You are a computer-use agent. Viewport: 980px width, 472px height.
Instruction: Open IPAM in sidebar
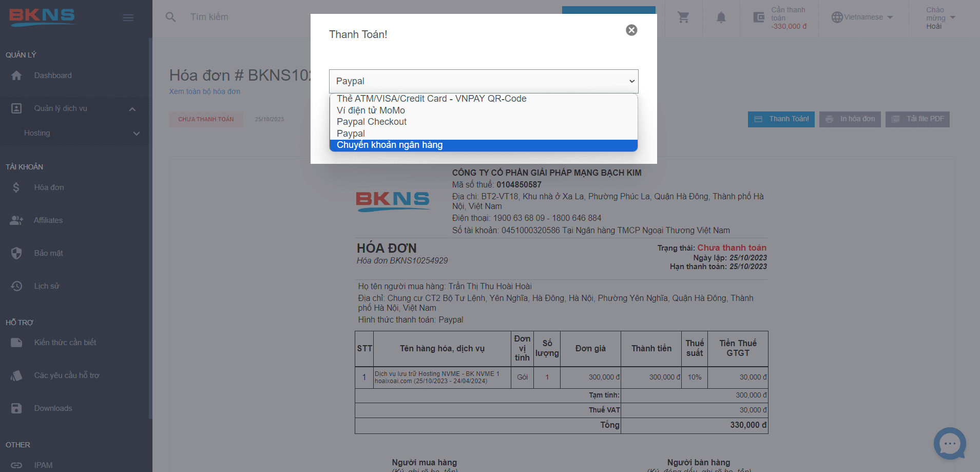[x=43, y=465]
